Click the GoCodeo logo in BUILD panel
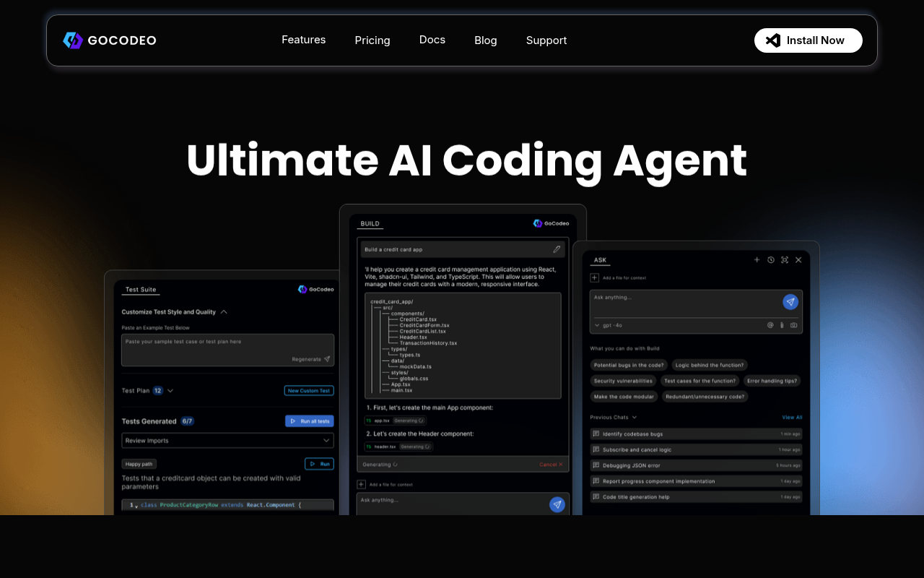Screen dimensions: 924x578 [552, 224]
